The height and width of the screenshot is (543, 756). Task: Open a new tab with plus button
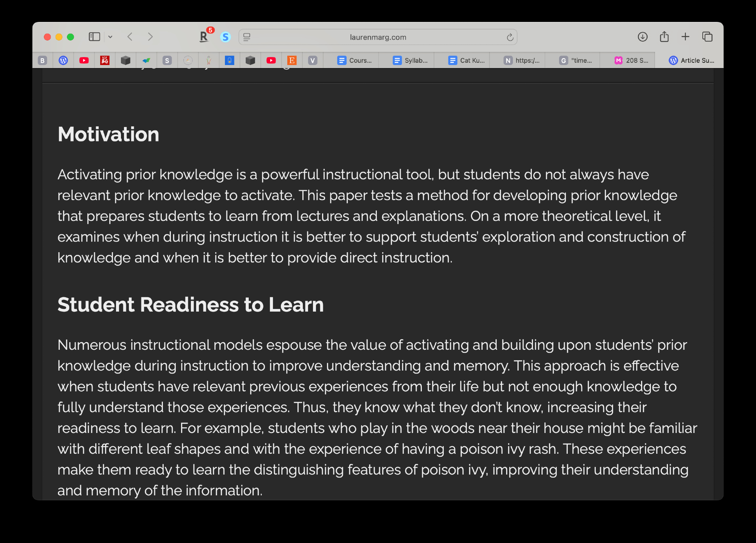click(x=685, y=37)
